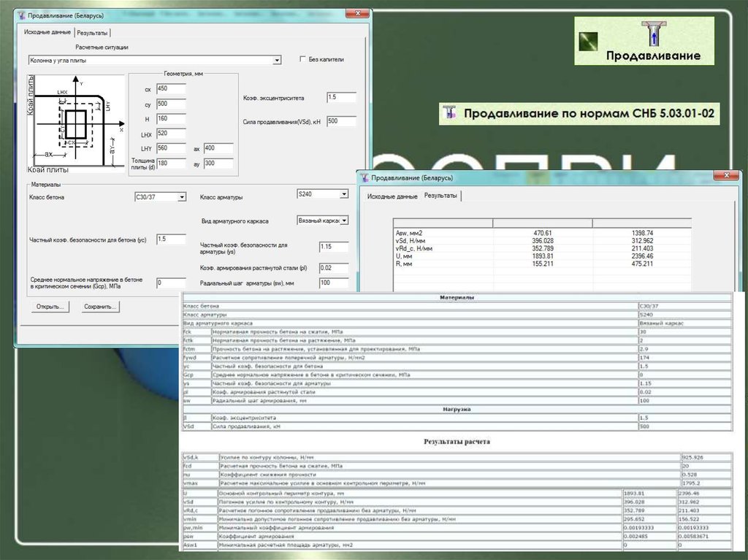Screen dimensions: 748x560
Task: Click the green square icon beside Продавливание
Action: 589,42
